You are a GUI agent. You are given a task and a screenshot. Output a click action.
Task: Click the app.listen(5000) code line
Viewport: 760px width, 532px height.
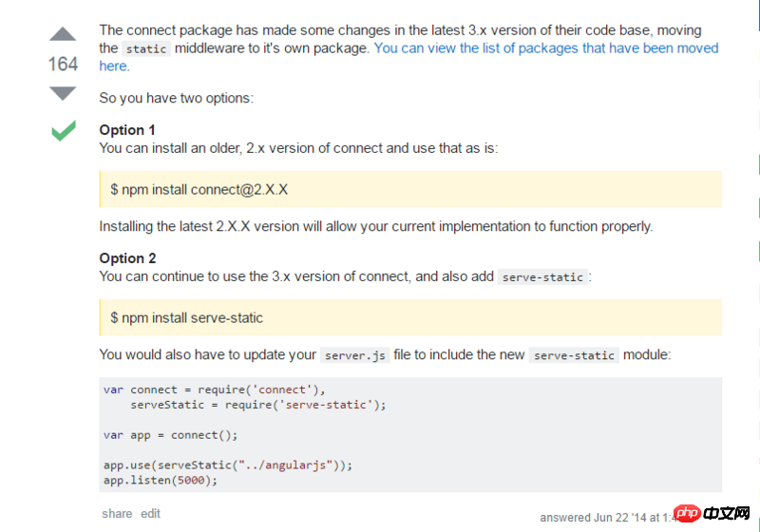tap(161, 480)
